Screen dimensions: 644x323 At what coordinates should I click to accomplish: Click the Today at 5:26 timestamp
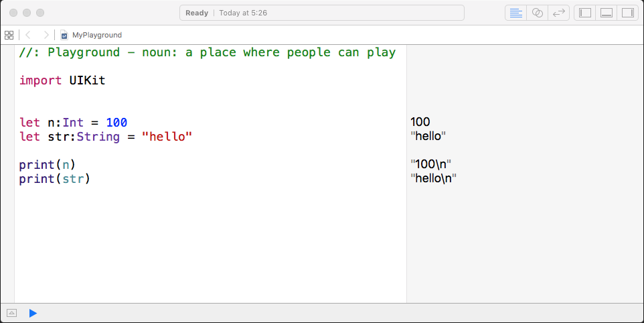243,13
